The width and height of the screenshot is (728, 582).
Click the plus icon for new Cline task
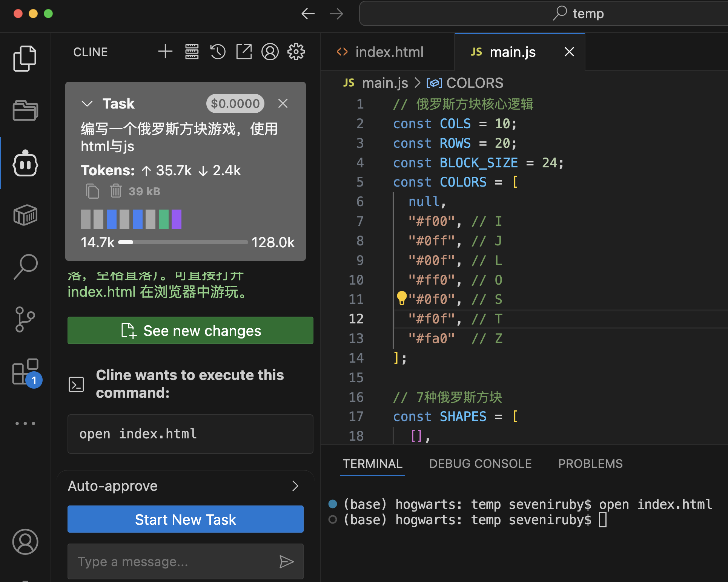tap(165, 52)
